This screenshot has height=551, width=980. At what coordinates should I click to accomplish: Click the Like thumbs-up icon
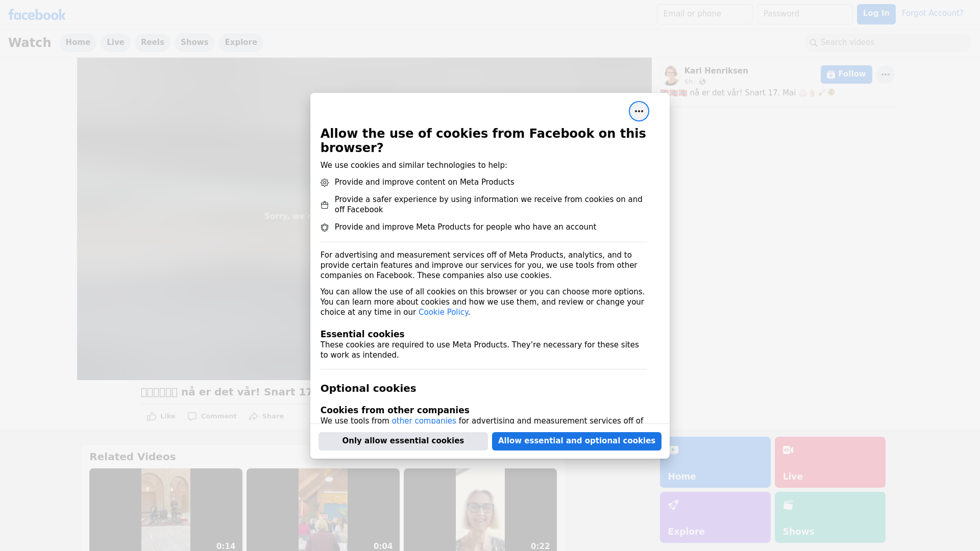[152, 416]
